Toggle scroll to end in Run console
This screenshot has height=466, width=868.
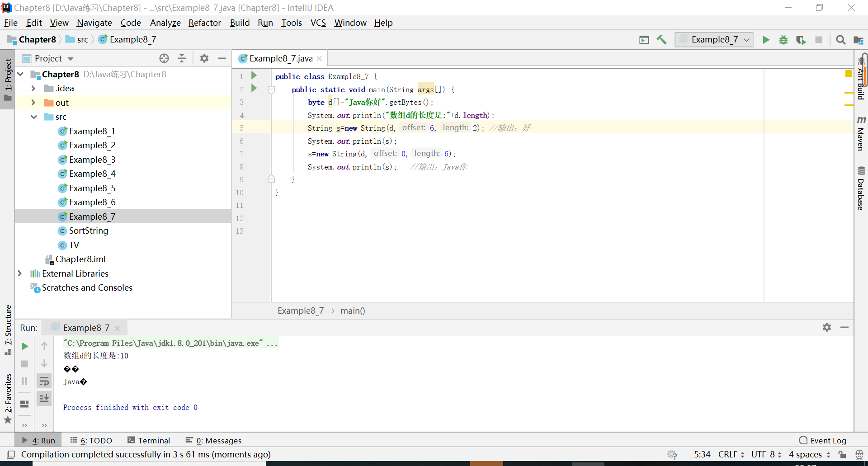(44, 398)
